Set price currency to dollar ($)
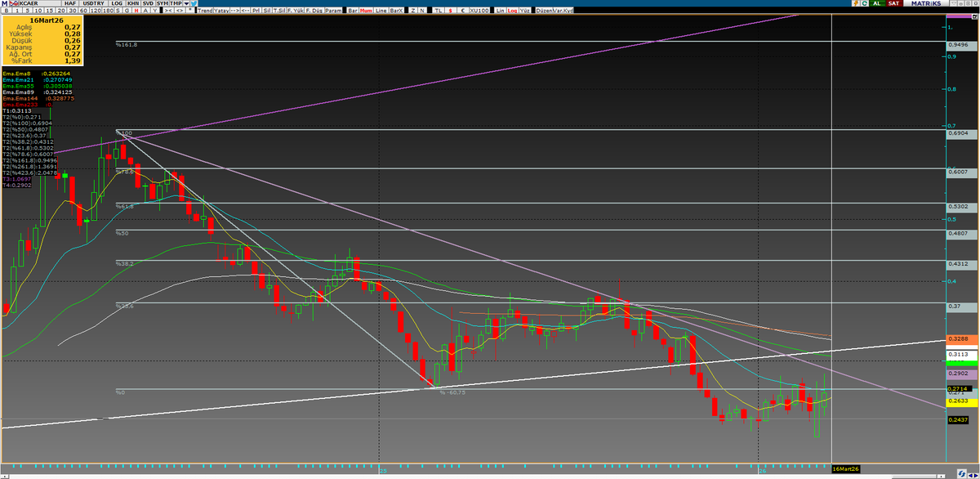Viewport: 980px width, 479px height. [451, 11]
